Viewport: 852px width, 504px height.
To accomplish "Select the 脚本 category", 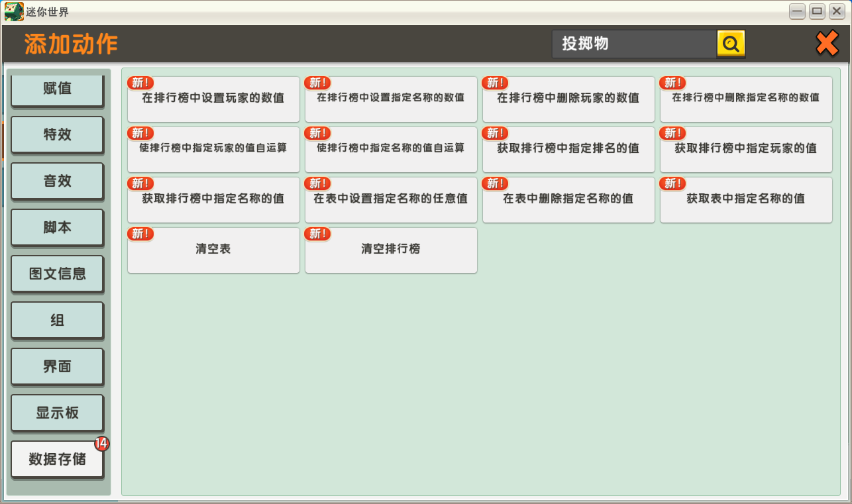I will tap(57, 227).
